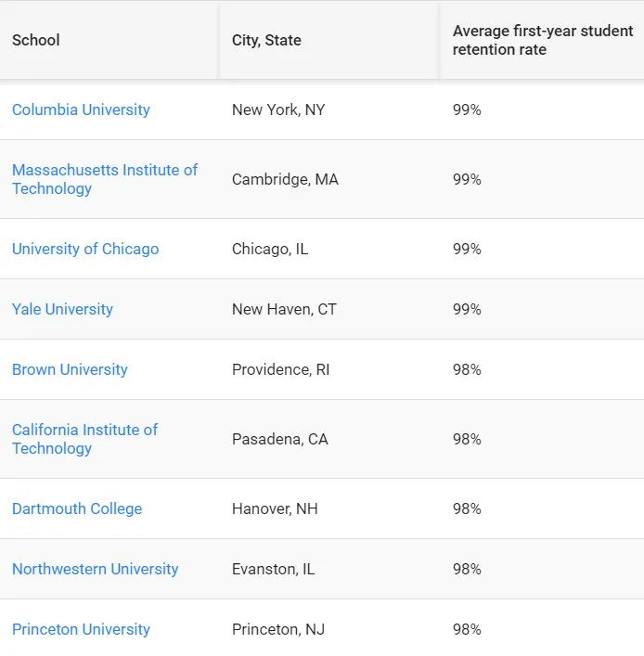Click the Cambridge, MA cell
The width and height of the screenshot is (644, 656).
pos(285,179)
